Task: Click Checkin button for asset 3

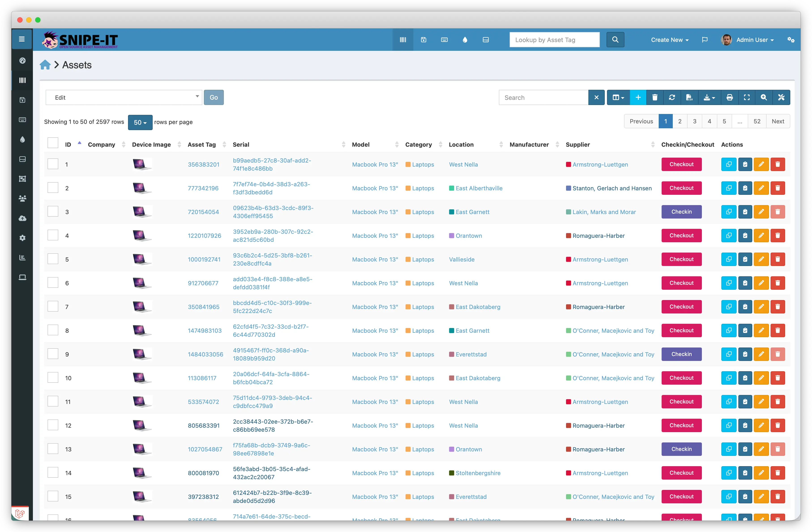Action: click(x=681, y=212)
